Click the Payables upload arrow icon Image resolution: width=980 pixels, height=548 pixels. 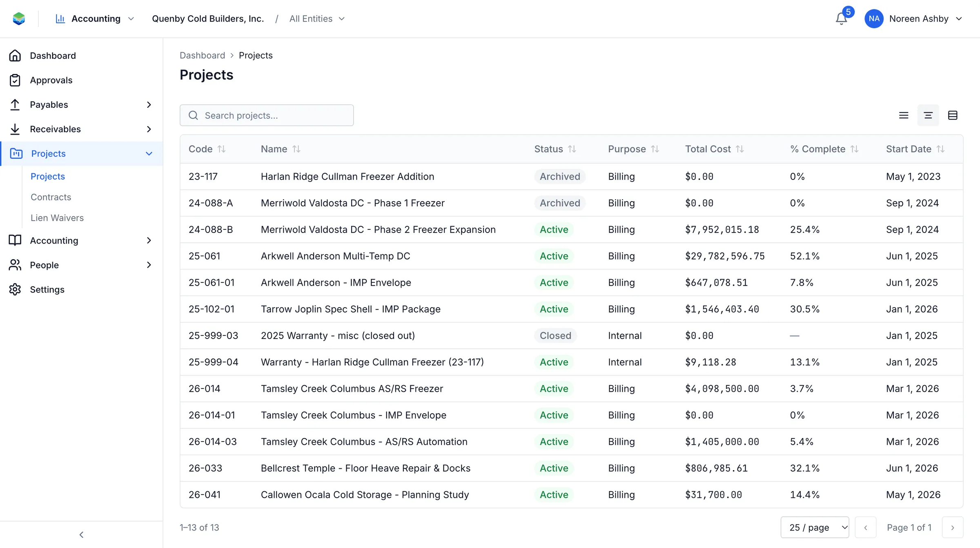tap(15, 104)
